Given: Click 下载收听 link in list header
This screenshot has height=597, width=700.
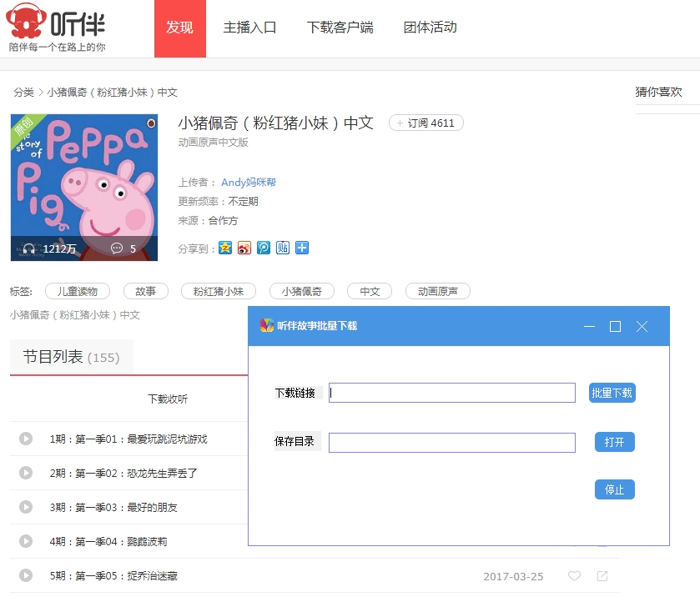Looking at the screenshot, I should click(x=168, y=399).
